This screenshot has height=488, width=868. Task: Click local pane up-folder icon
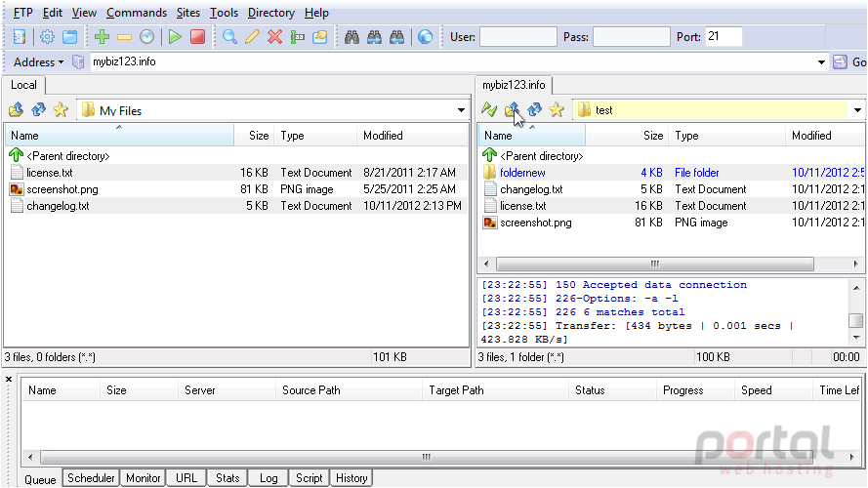click(16, 109)
